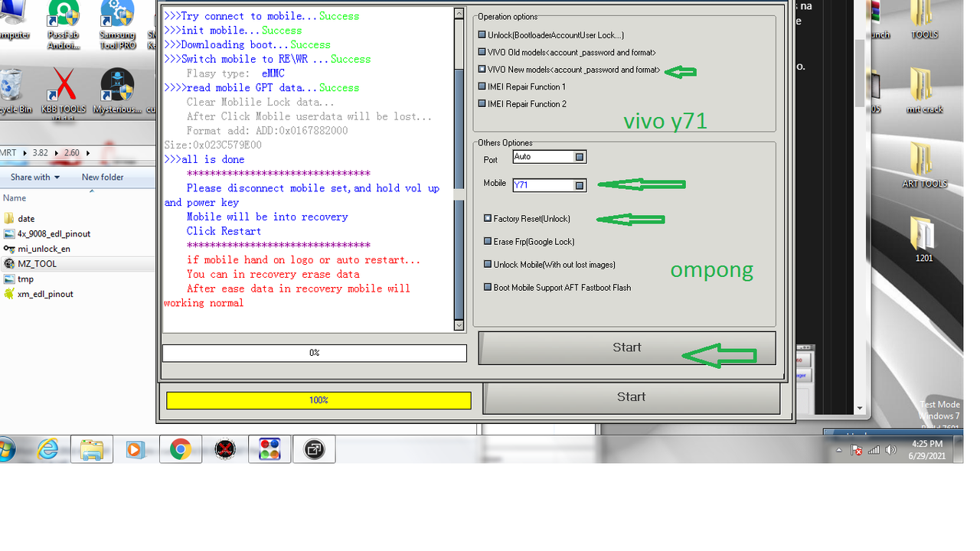Click the yellow 100% progress bar
This screenshot has width=980, height=551.
click(x=318, y=400)
